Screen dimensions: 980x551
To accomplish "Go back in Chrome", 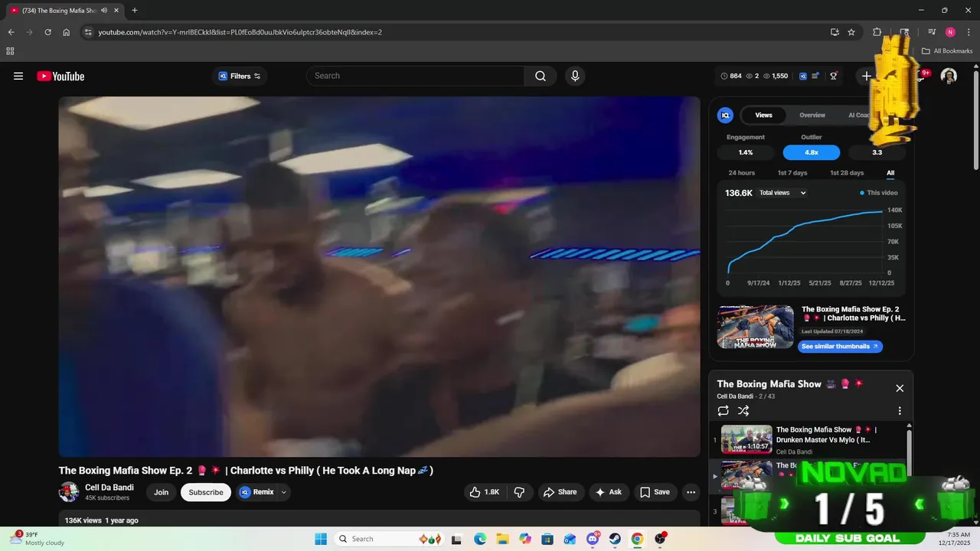I will 11,32.
